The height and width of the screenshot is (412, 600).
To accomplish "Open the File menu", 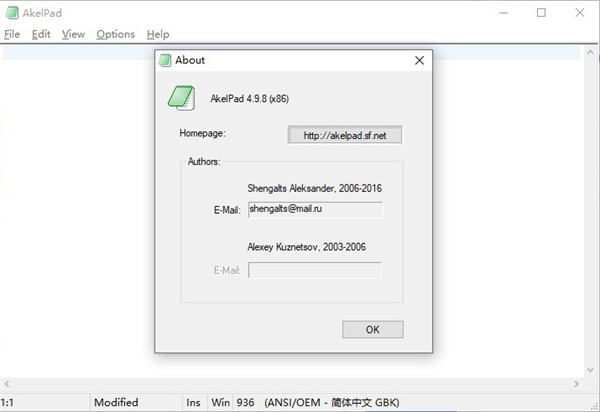I will pos(12,34).
